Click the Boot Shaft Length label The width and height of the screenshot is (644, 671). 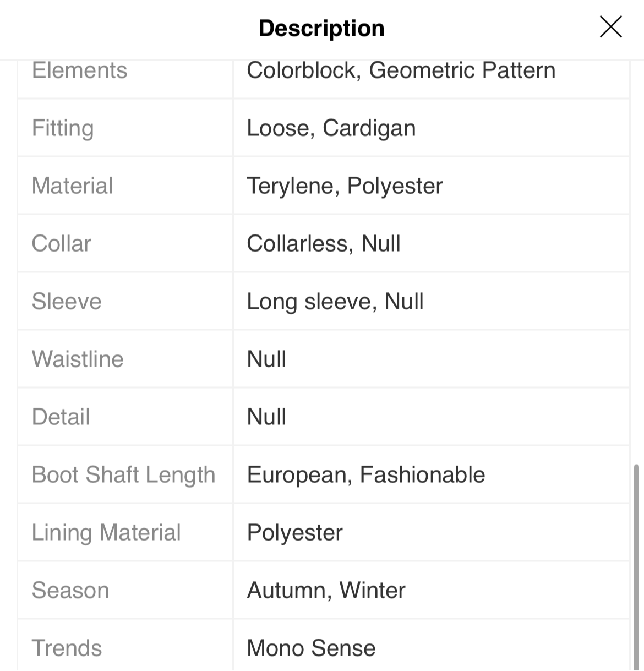tap(123, 475)
